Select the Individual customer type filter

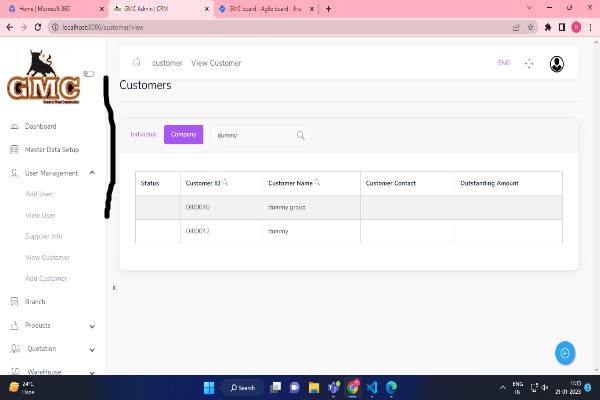(x=144, y=134)
